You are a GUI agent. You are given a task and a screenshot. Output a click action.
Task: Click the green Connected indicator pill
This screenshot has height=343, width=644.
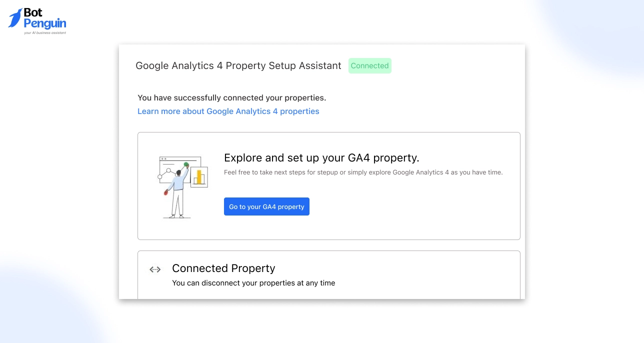(x=370, y=65)
